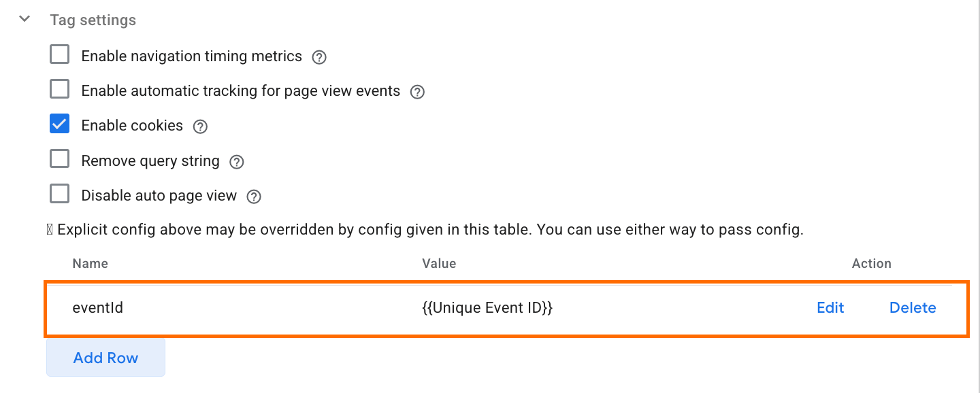This screenshot has width=980, height=393.
Task: Click the Name column header
Action: [91, 263]
